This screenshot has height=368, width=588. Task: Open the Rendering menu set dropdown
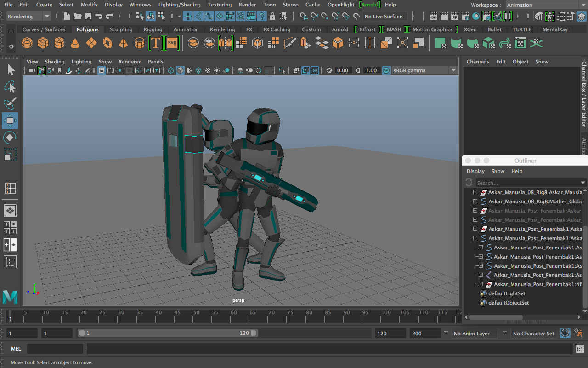[x=28, y=17]
